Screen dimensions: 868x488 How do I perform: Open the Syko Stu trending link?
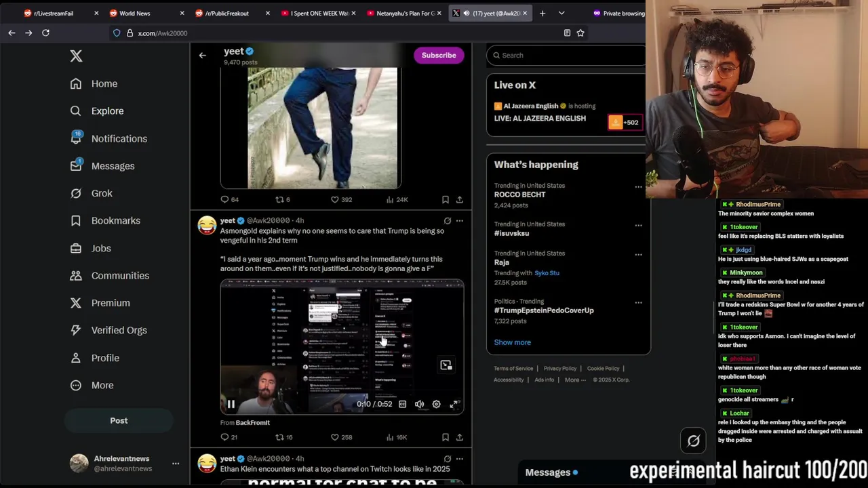pos(547,273)
